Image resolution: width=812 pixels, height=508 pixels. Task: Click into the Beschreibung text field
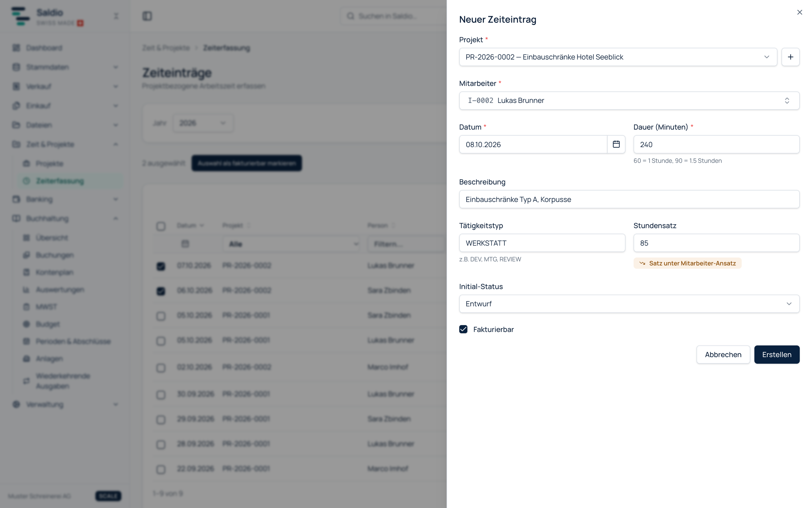629,199
